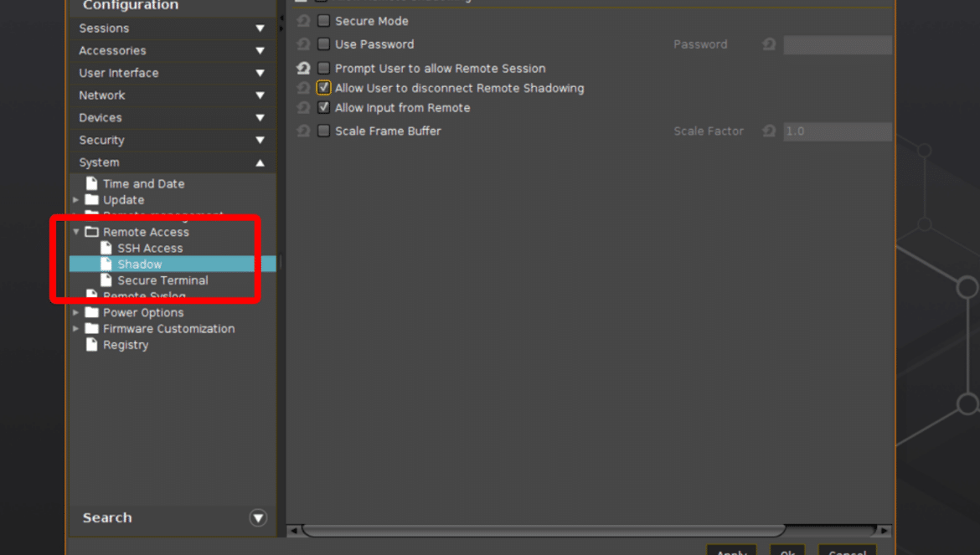980x555 pixels.
Task: Click the Cancel button
Action: point(848,550)
